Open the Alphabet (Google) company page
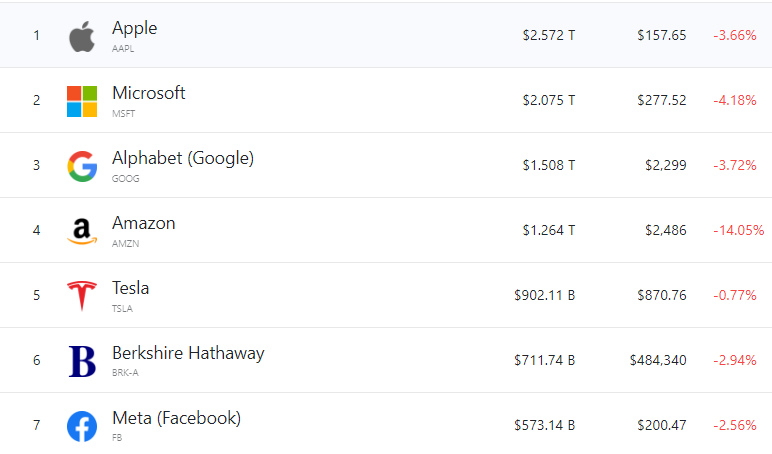The width and height of the screenshot is (772, 454). tap(183, 158)
